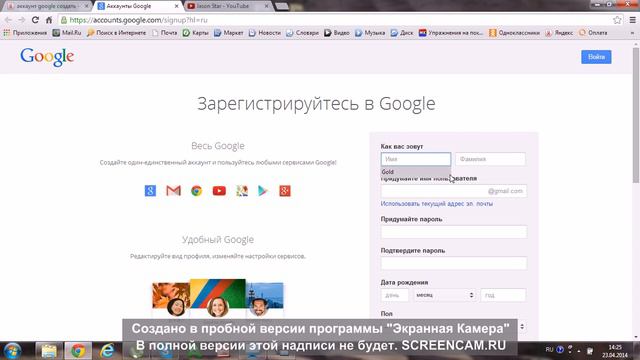The width and height of the screenshot is (640, 360).
Task: Click the Gmail envelope icon
Action: coord(173,191)
